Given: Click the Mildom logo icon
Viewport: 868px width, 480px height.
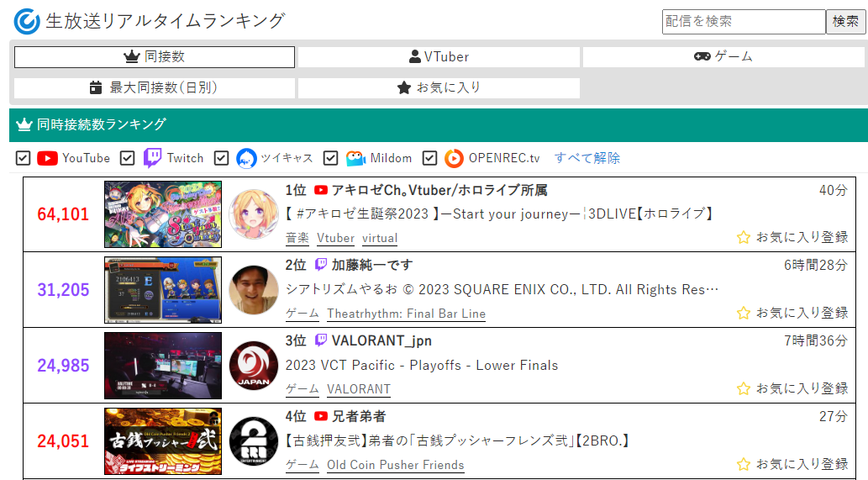Looking at the screenshot, I should (356, 158).
